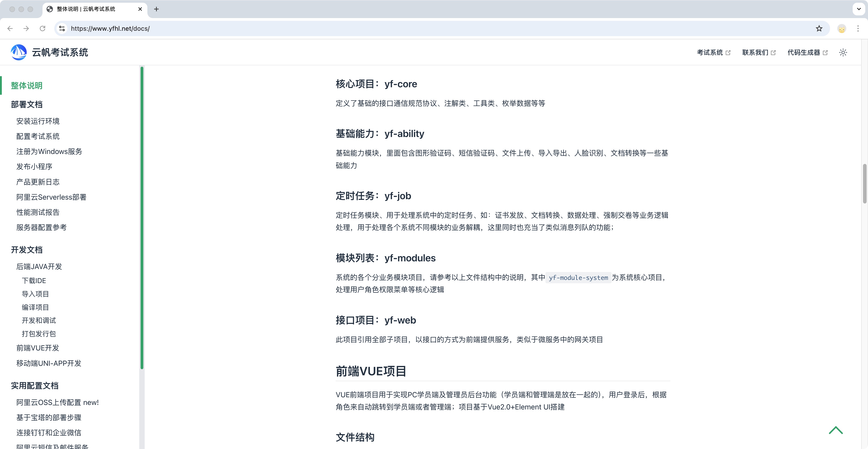Viewport: 868px width, 449px height.
Task: Open the Chrome three-dot menu
Action: click(x=858, y=29)
